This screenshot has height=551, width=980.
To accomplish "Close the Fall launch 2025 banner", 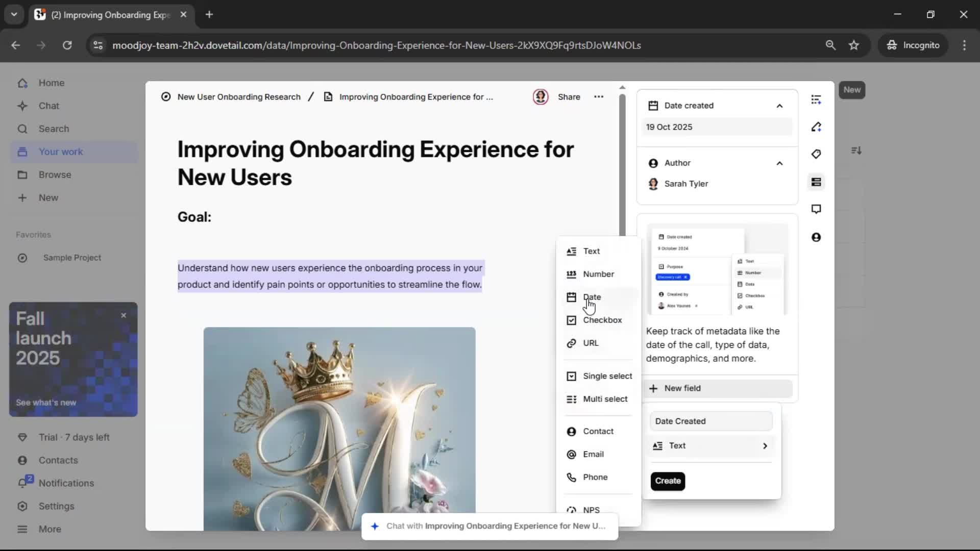I will tap(124, 316).
